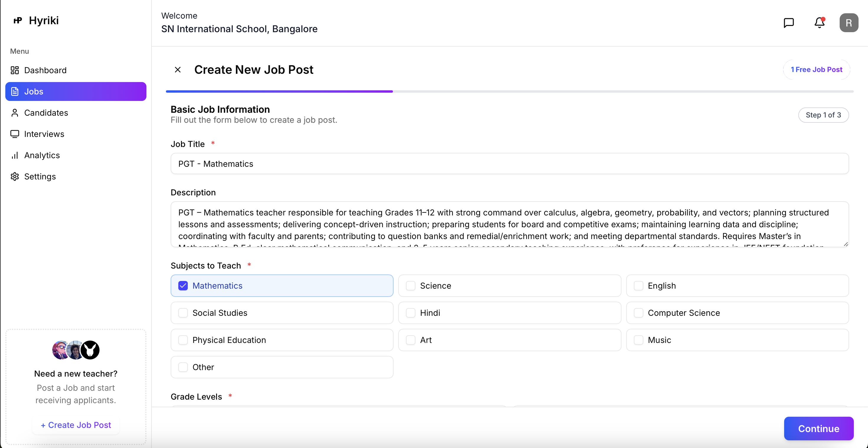Click the Settings gear icon
This screenshot has width=868, height=448.
point(14,176)
